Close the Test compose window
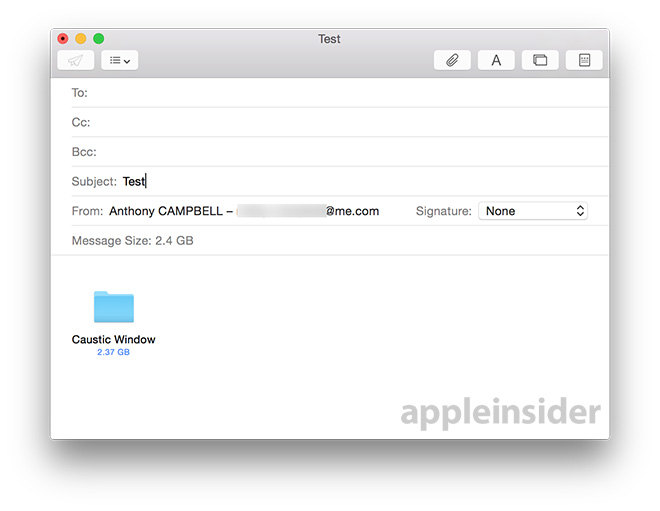This screenshot has width=660, height=511. tap(63, 39)
